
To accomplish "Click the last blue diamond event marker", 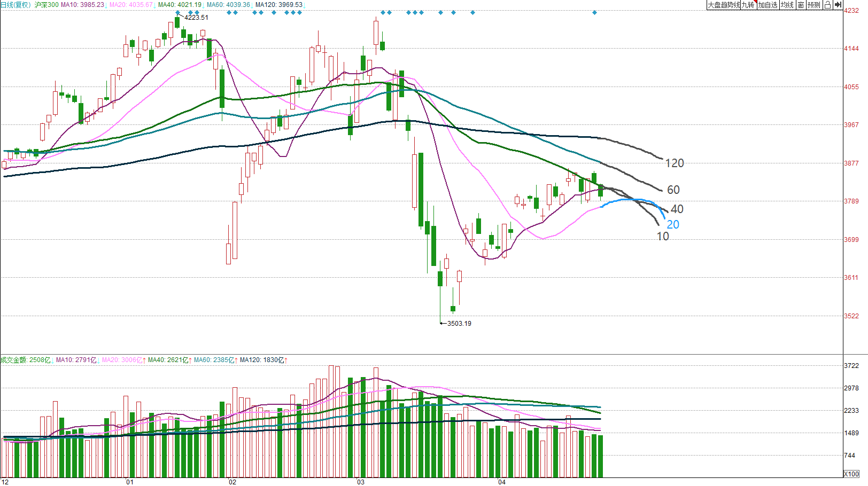I will tap(594, 12).
